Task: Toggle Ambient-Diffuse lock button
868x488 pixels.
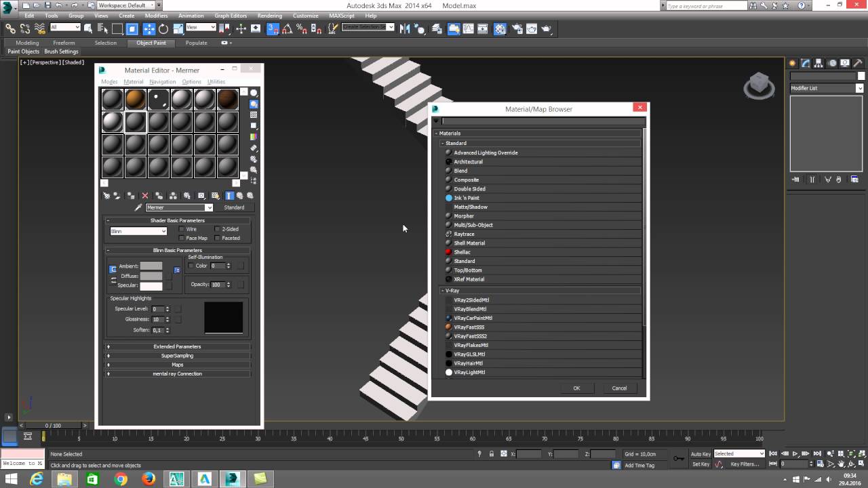Action: pos(113,270)
